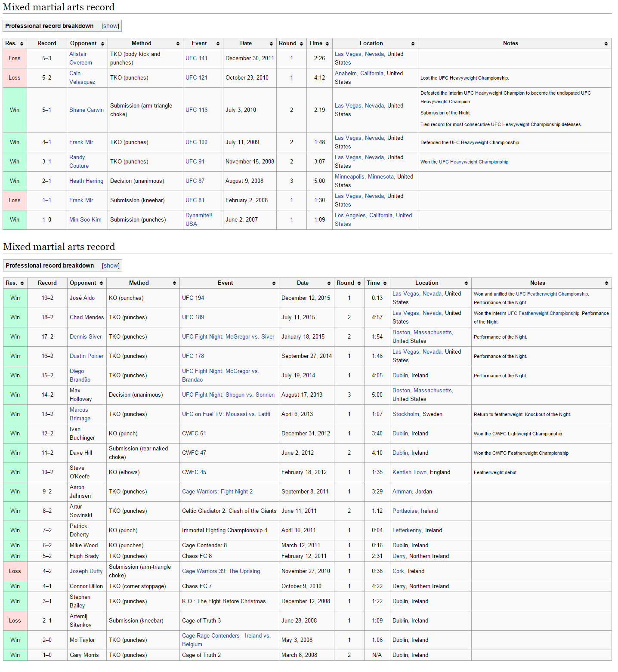Open Dynamite!! USA event link

tap(199, 220)
